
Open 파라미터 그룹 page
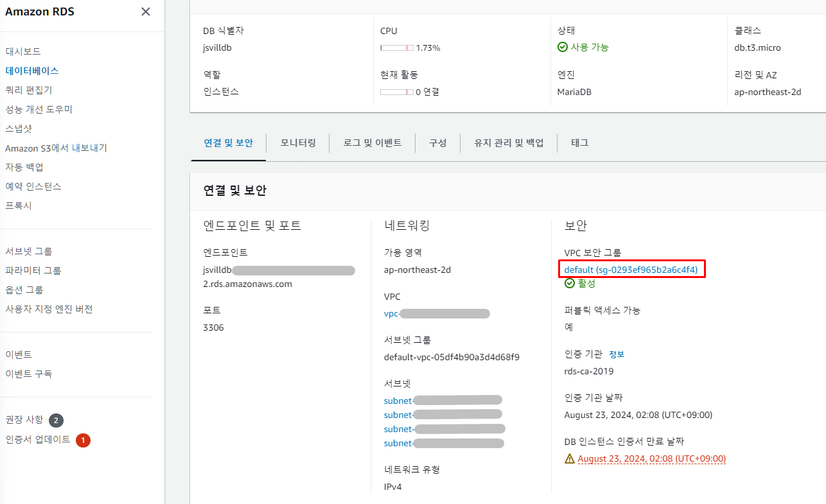click(33, 270)
